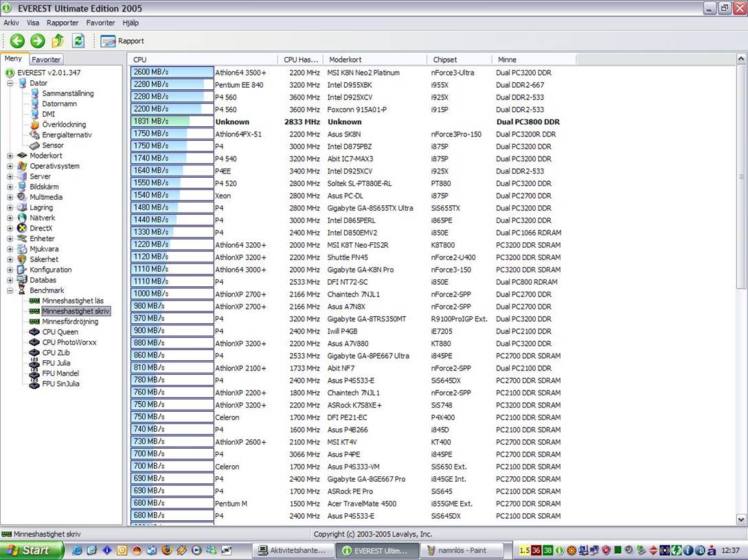The height and width of the screenshot is (560, 748).
Task: Expand the Moderkort tree node
Action: point(10,155)
